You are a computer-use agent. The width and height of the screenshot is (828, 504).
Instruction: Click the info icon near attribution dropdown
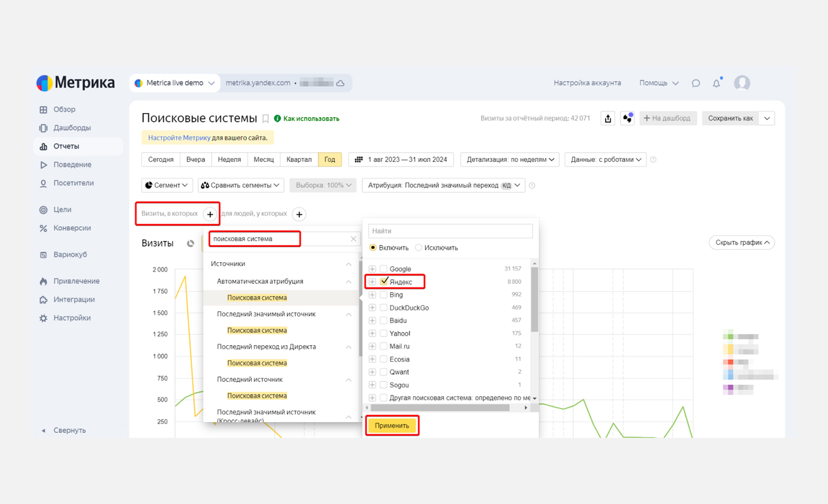click(x=532, y=185)
